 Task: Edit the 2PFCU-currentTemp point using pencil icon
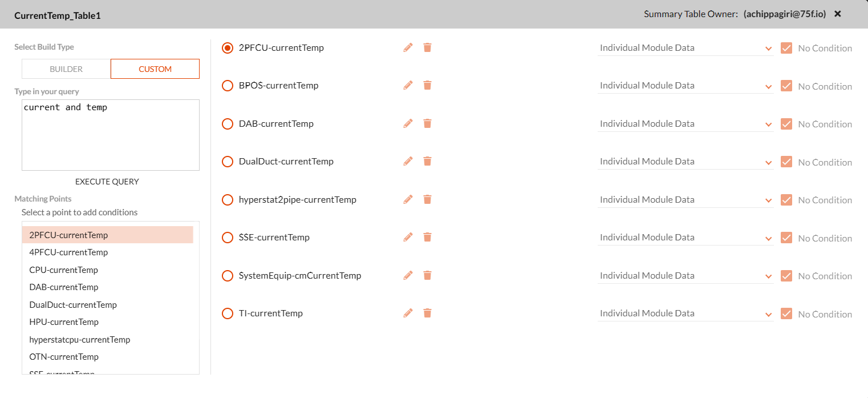pos(408,47)
